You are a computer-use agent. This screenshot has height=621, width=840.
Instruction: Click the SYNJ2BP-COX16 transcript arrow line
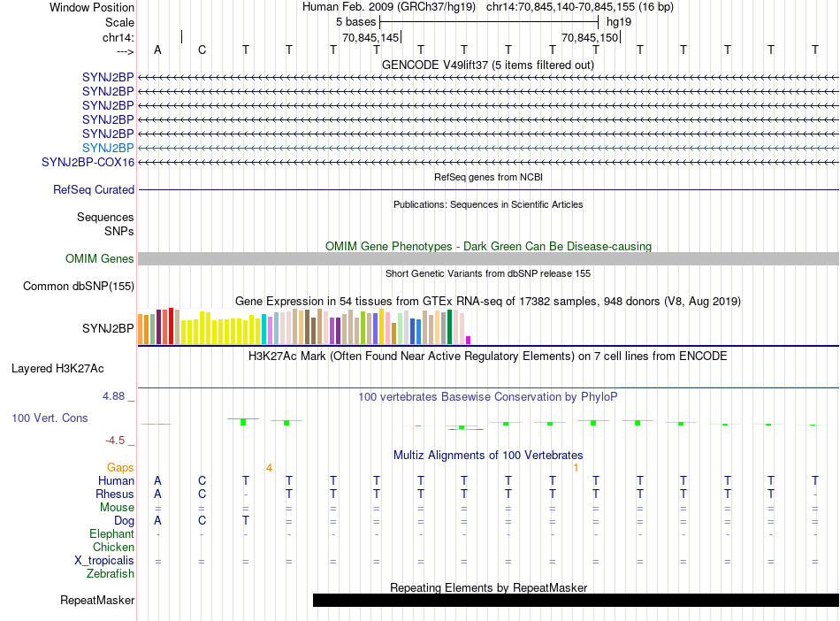point(488,163)
